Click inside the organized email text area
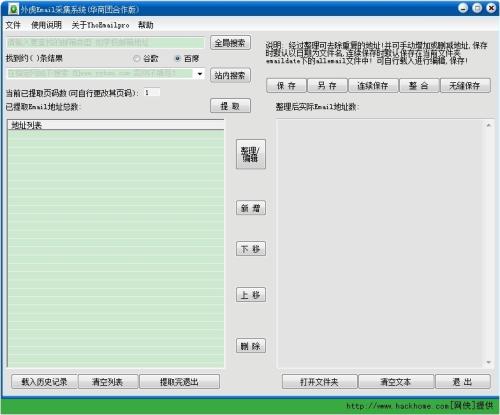This screenshot has height=415, width=500. 380,244
